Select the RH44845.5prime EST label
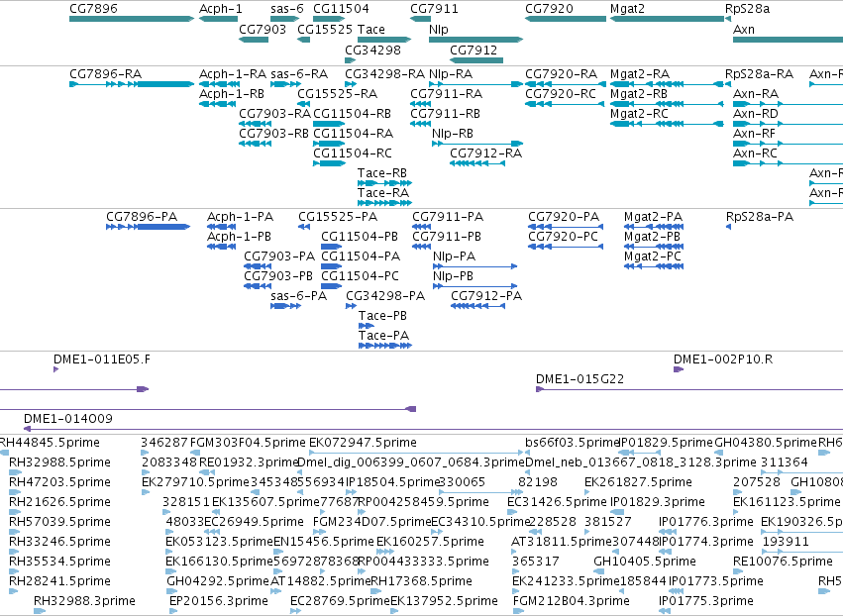The image size is (843, 616). tap(50, 443)
